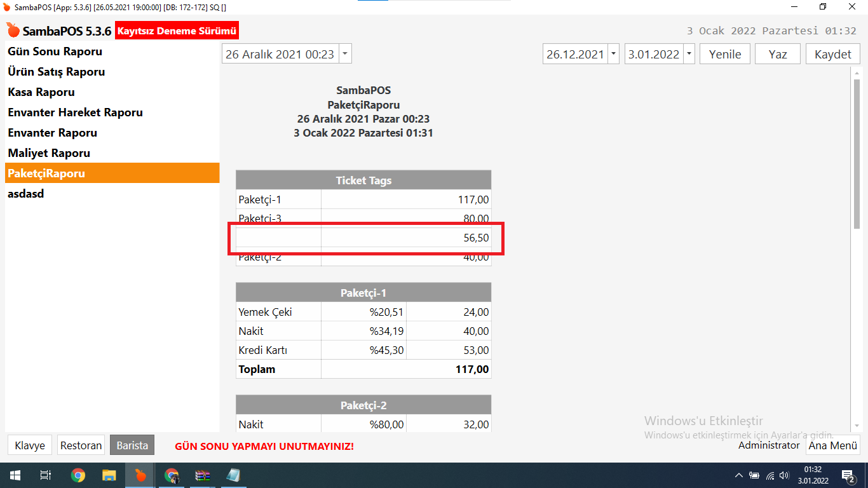Check the battery status icon
The height and width of the screenshot is (488, 868).
(x=754, y=475)
